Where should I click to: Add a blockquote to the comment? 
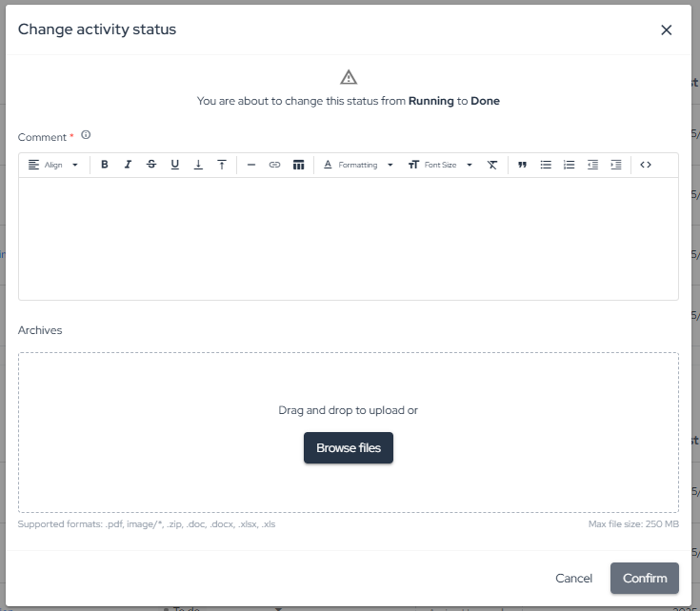click(522, 165)
